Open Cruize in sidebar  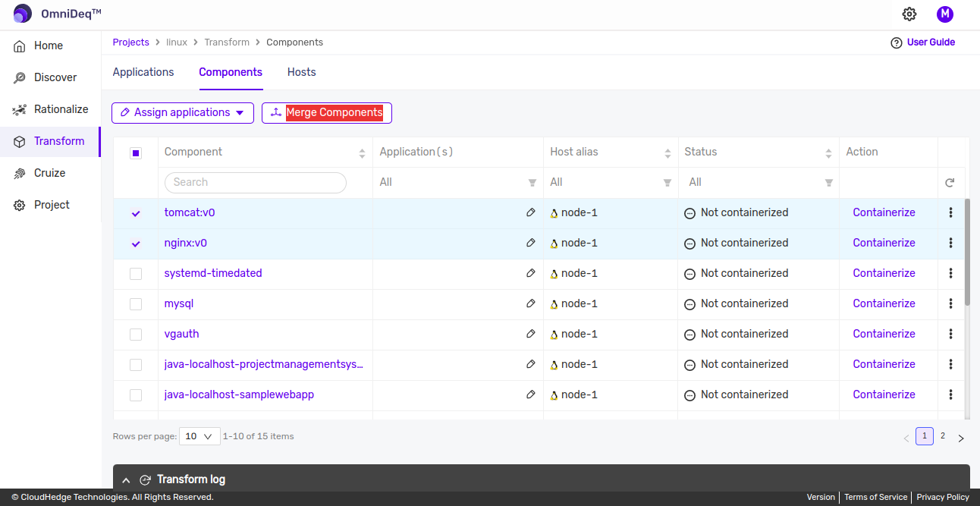point(50,173)
